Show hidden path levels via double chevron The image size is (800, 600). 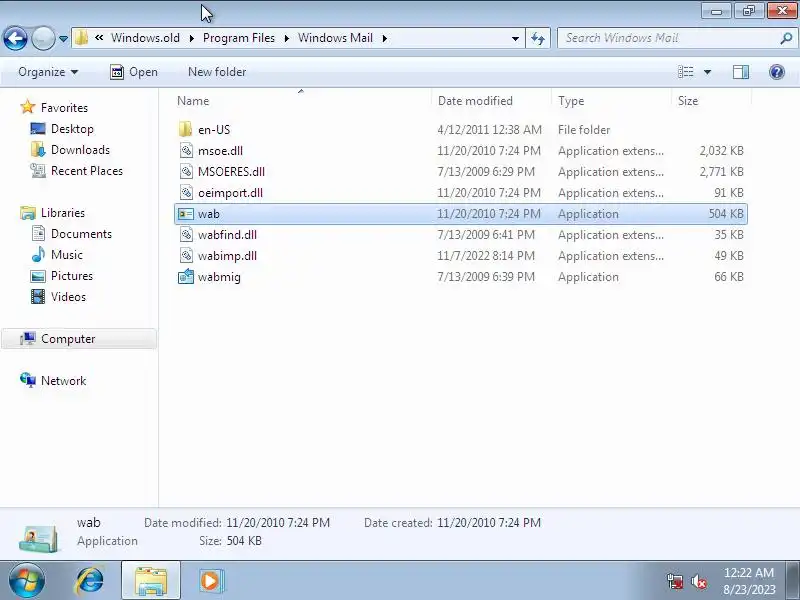tap(99, 38)
